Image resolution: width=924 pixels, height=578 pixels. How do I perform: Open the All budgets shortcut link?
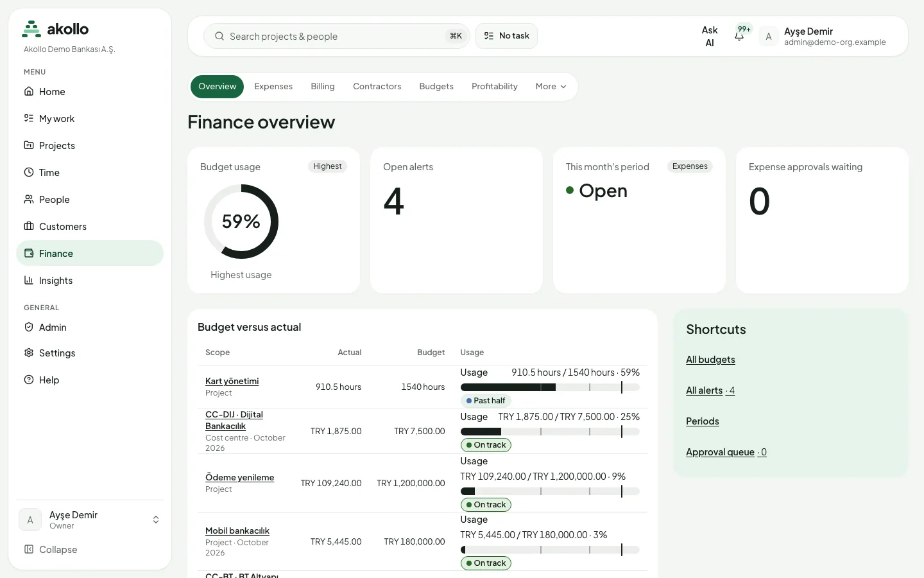(710, 360)
